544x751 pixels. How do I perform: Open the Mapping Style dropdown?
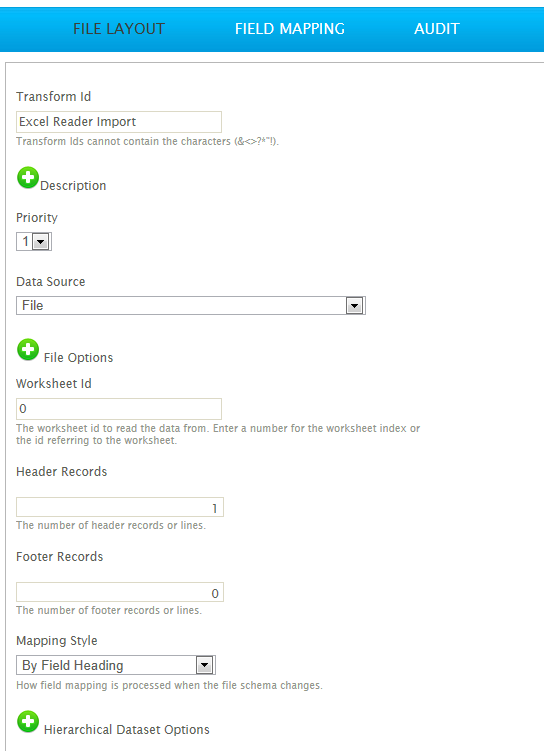[x=204, y=665]
